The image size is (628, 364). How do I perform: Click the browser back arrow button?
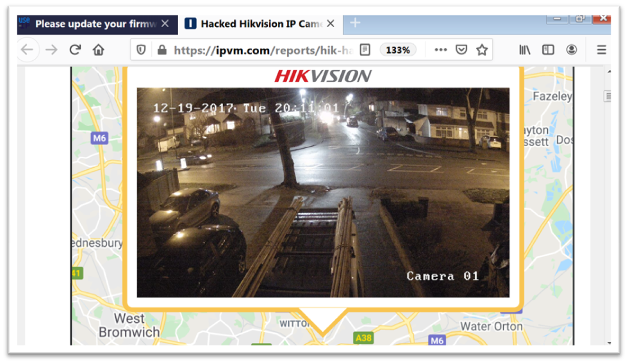[x=27, y=50]
